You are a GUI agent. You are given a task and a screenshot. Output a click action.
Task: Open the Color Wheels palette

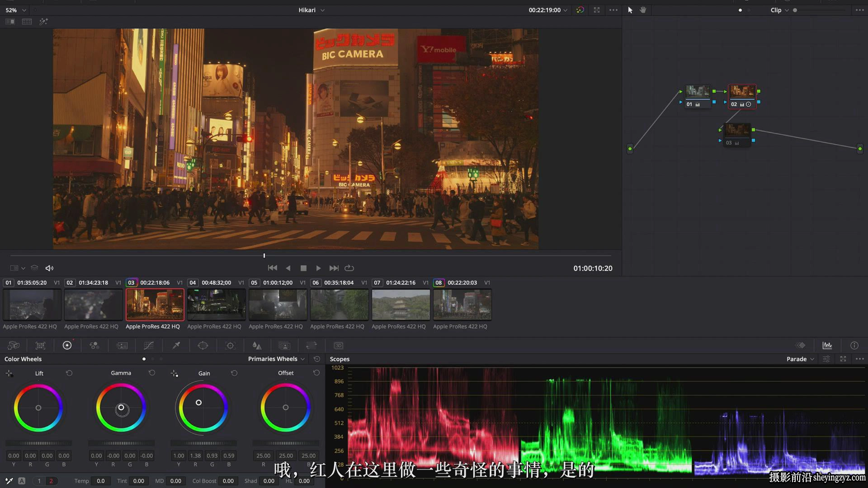pos(67,346)
